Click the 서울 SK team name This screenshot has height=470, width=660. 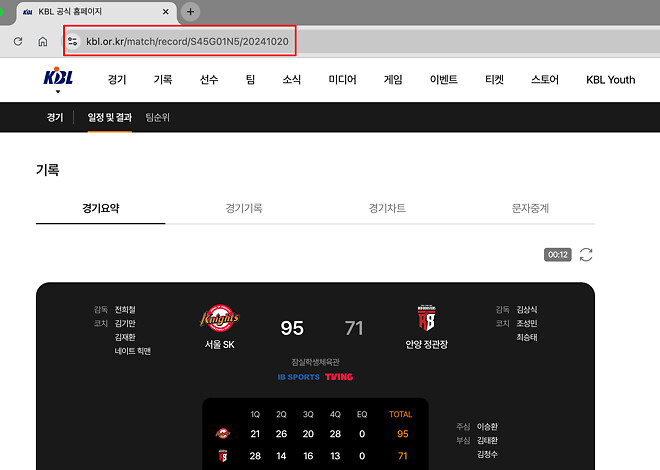pyautogui.click(x=220, y=345)
